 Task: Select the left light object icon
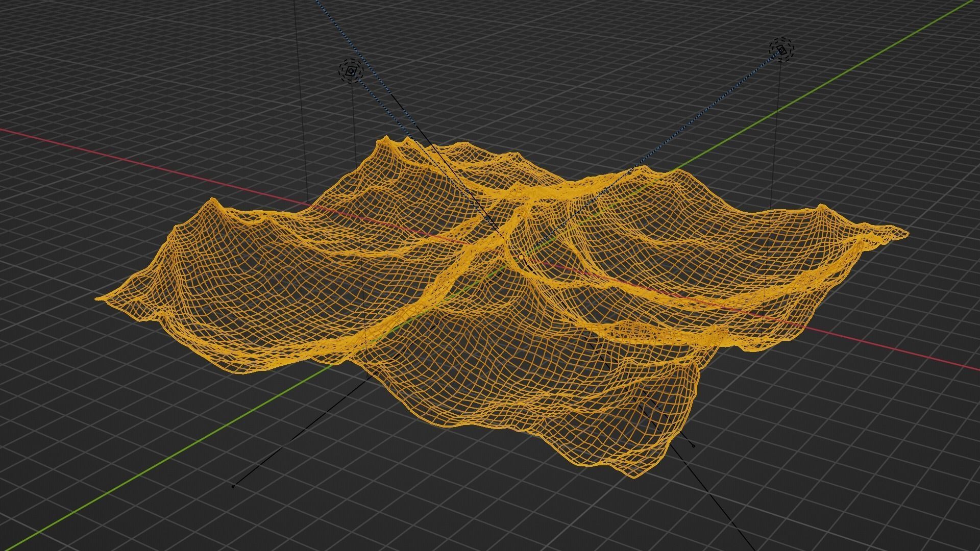click(x=351, y=71)
